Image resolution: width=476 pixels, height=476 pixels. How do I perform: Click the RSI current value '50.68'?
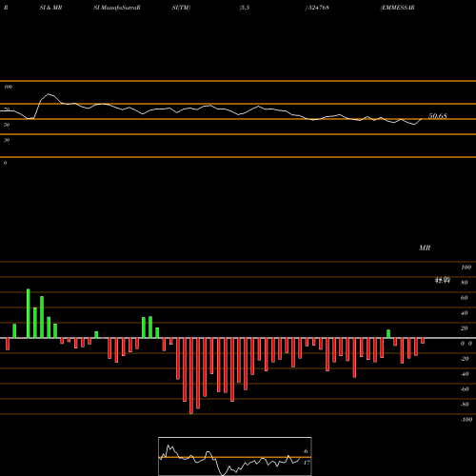click(x=438, y=116)
